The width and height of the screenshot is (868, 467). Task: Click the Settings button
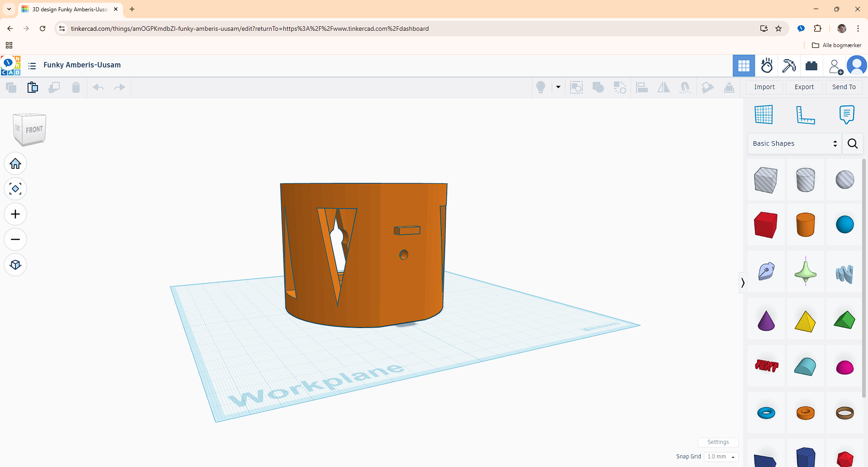tap(718, 442)
